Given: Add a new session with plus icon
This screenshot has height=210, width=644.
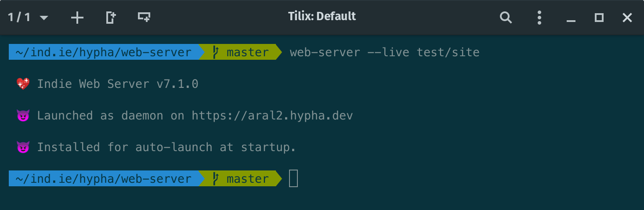Looking at the screenshot, I should [x=77, y=18].
